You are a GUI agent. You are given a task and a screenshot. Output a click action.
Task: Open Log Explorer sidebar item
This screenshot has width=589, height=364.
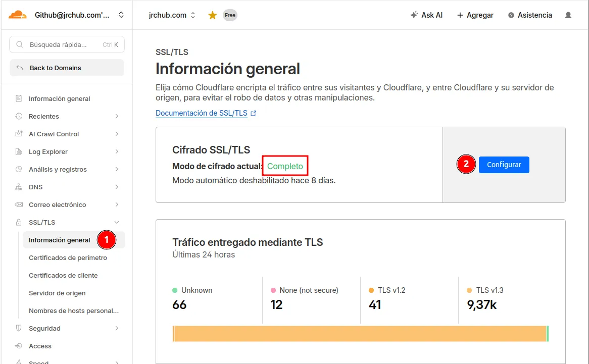coord(48,151)
